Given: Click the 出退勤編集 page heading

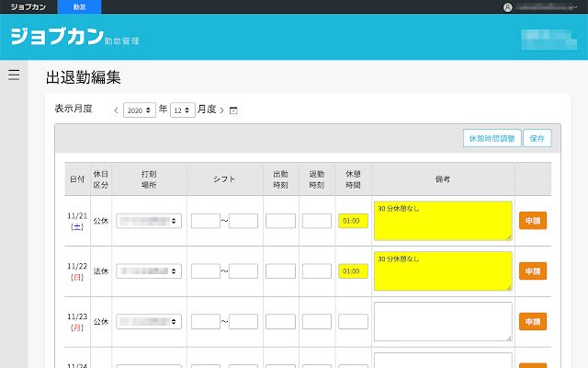Looking at the screenshot, I should point(84,77).
